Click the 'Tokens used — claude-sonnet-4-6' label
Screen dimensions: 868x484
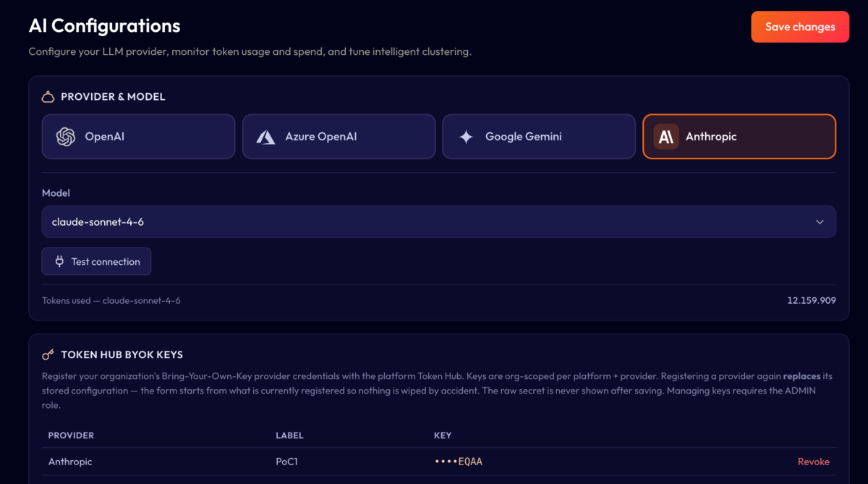pyautogui.click(x=111, y=300)
